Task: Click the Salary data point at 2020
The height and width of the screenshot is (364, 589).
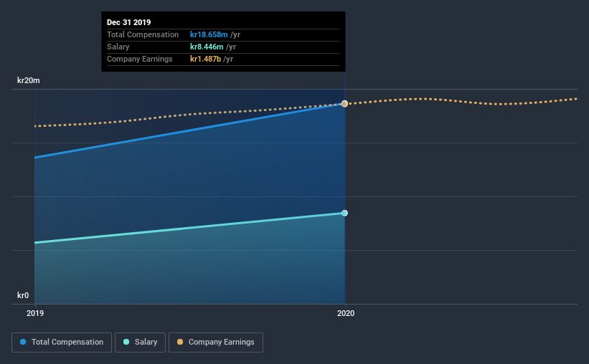Action: [x=344, y=213]
